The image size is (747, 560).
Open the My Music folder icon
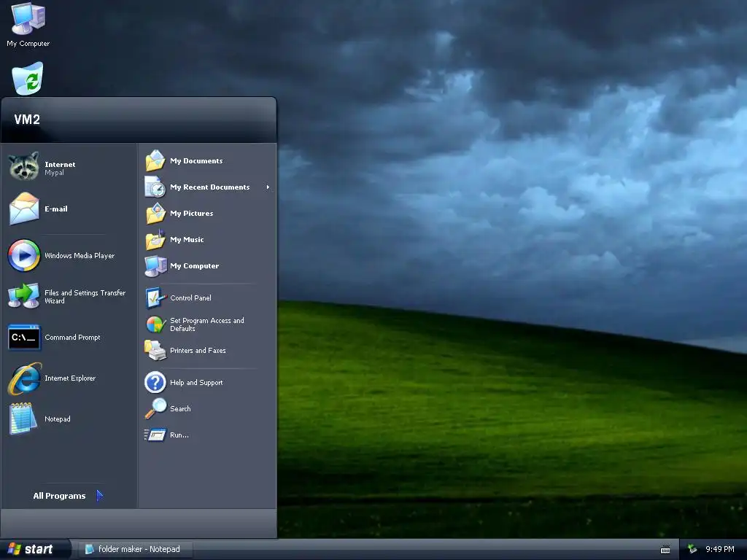pos(155,239)
